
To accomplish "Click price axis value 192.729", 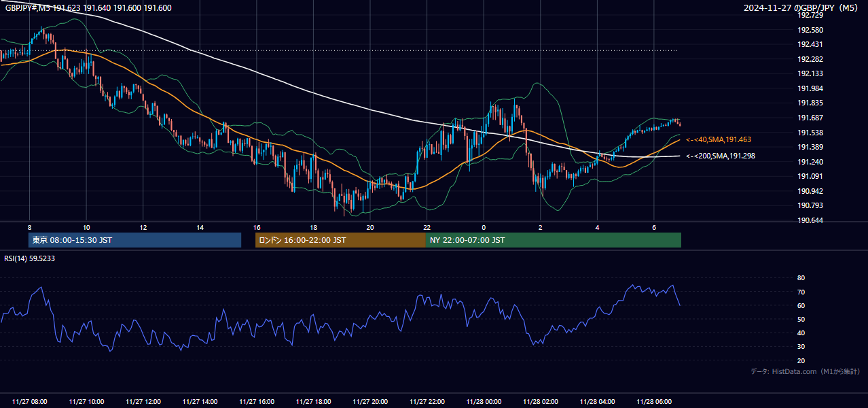I will [x=810, y=15].
